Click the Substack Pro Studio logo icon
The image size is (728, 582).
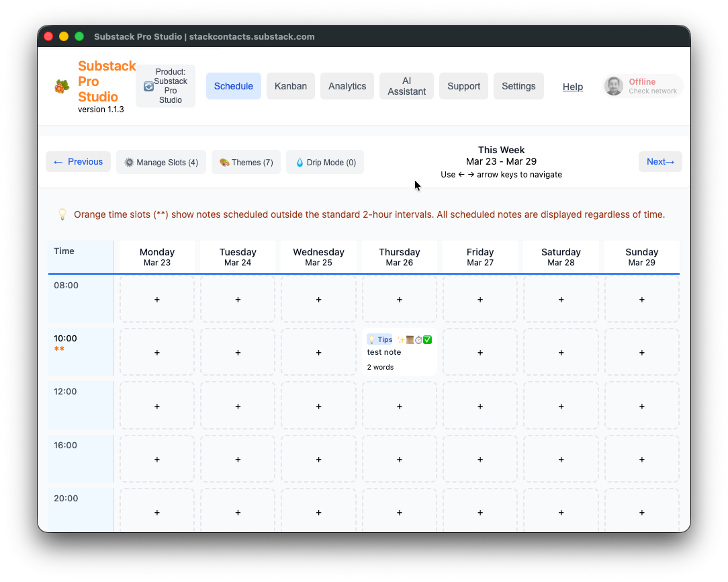pyautogui.click(x=62, y=87)
